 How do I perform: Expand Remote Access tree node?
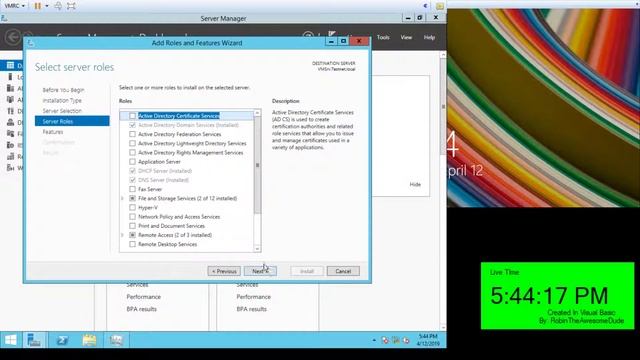coord(122,235)
